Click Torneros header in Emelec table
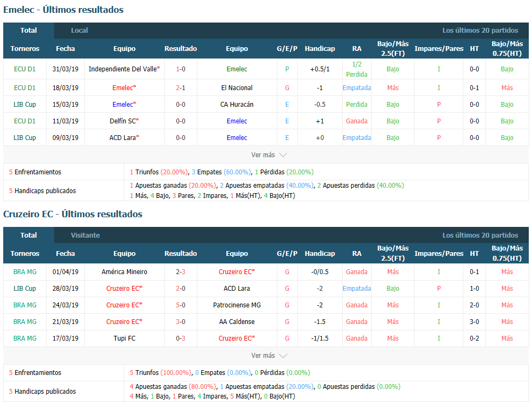The width and height of the screenshot is (532, 405). click(25, 48)
